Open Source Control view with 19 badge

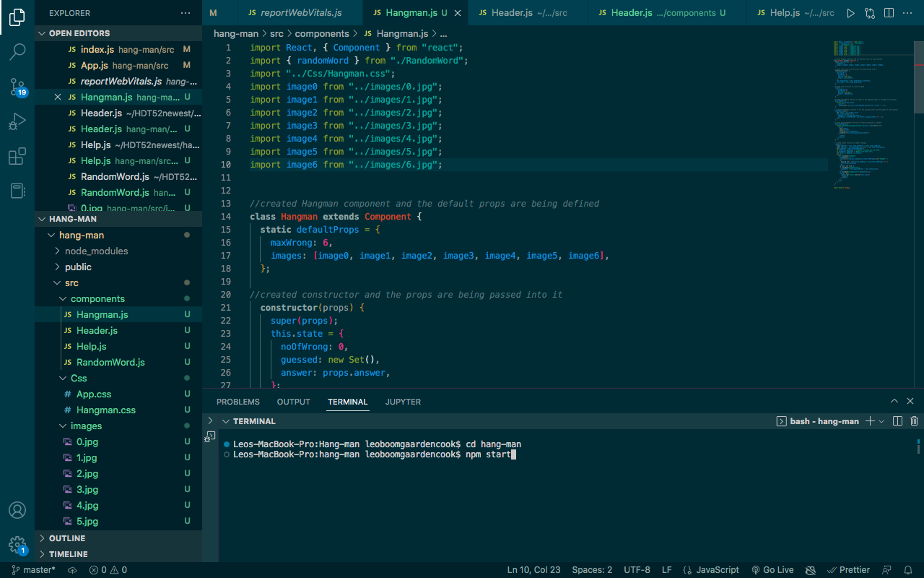click(17, 87)
